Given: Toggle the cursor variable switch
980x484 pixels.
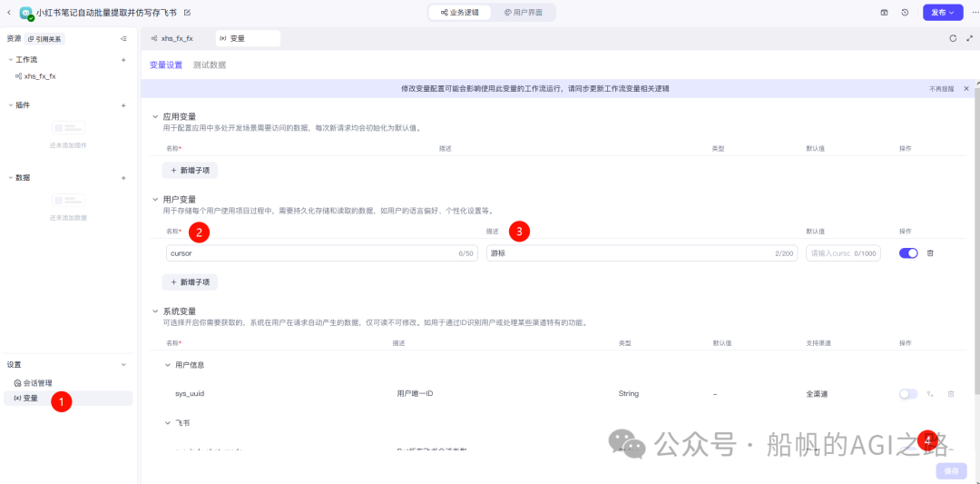Looking at the screenshot, I should click(x=908, y=253).
